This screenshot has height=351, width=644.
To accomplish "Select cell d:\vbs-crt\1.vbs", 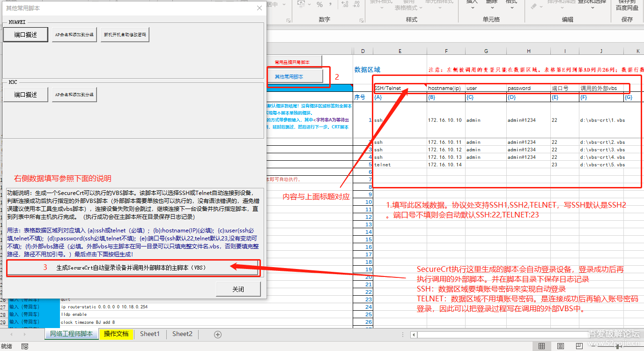I will pos(601,120).
